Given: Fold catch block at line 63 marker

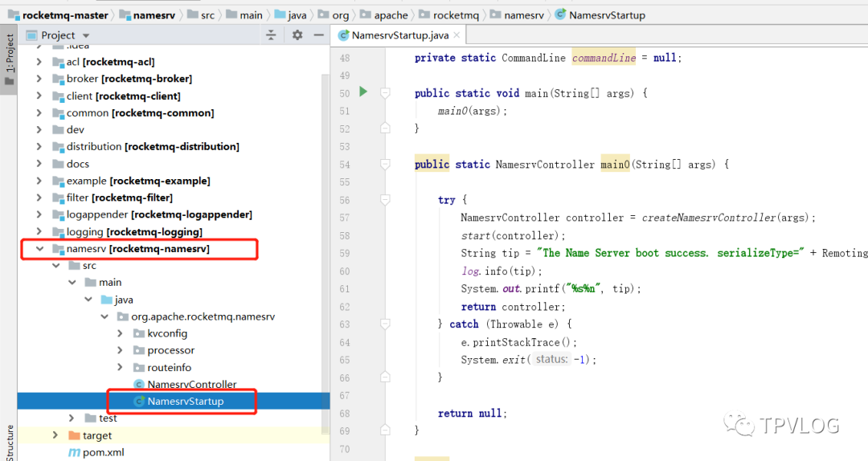Looking at the screenshot, I should (385, 324).
